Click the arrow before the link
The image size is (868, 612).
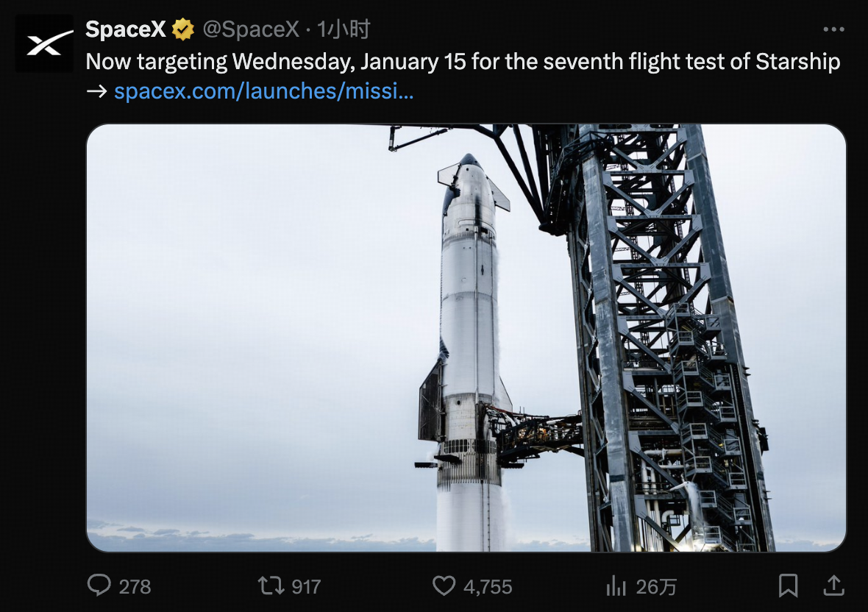coord(96,91)
